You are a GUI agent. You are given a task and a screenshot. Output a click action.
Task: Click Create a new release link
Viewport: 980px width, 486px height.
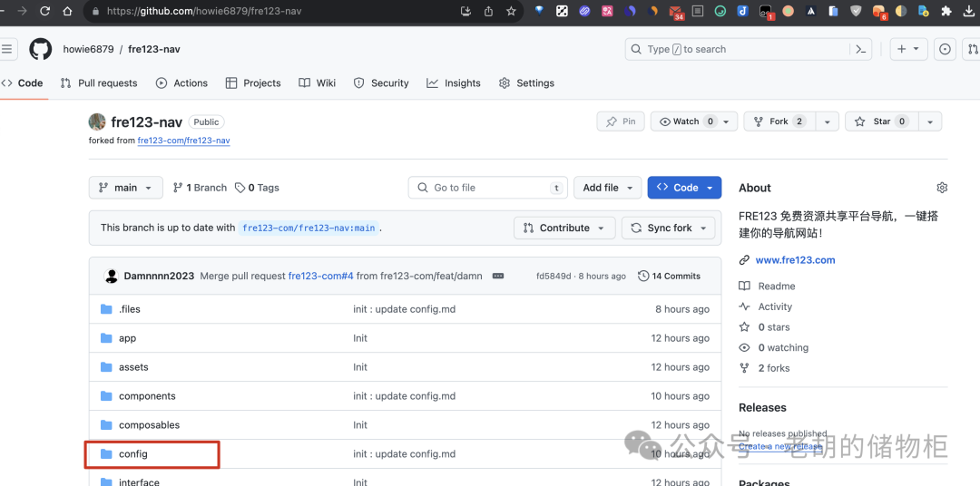[780, 446]
